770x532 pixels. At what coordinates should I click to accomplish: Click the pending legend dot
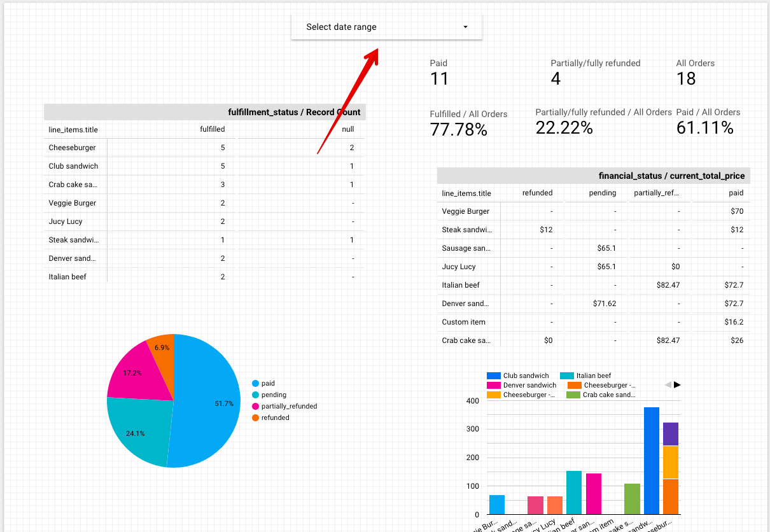click(256, 395)
